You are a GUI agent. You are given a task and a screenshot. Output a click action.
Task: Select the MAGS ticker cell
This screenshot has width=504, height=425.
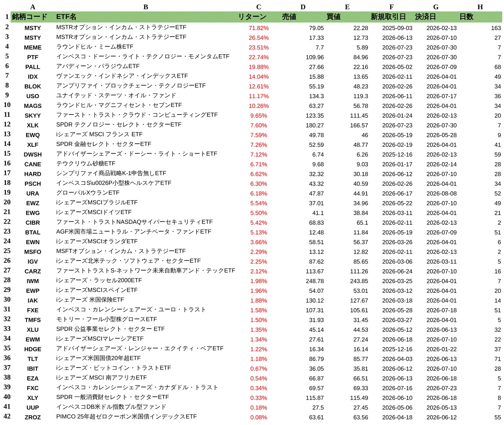33,106
